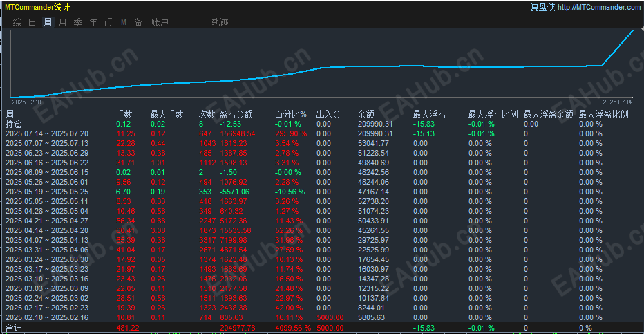Click chart start date label 2025.02.10
The width and height of the screenshot is (644, 334).
tap(26, 102)
